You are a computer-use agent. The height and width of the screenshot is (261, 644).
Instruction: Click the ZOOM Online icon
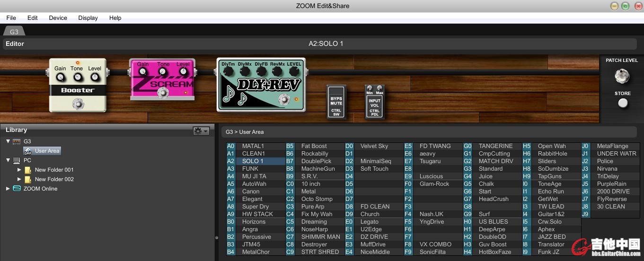17,188
